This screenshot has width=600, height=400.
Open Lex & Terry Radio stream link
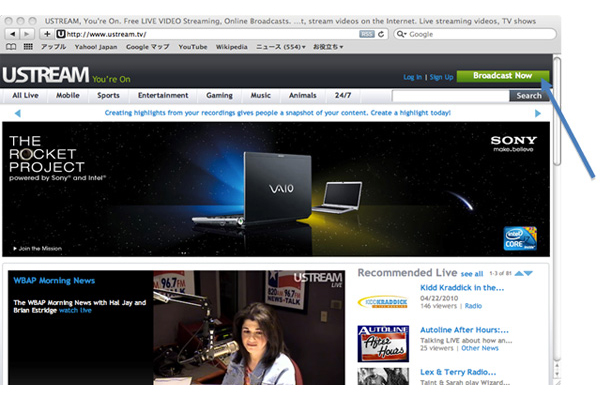click(458, 372)
